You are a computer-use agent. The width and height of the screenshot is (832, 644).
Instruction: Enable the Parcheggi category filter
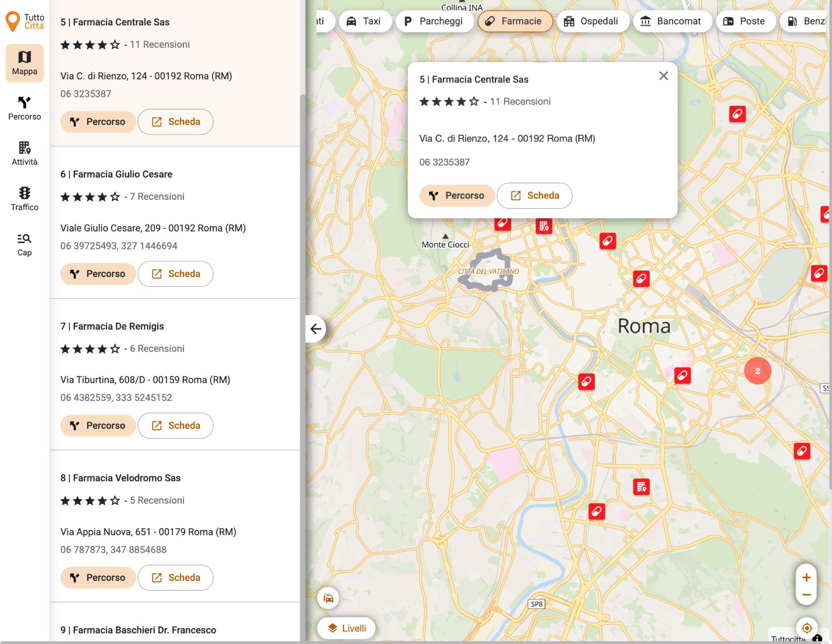pos(434,22)
